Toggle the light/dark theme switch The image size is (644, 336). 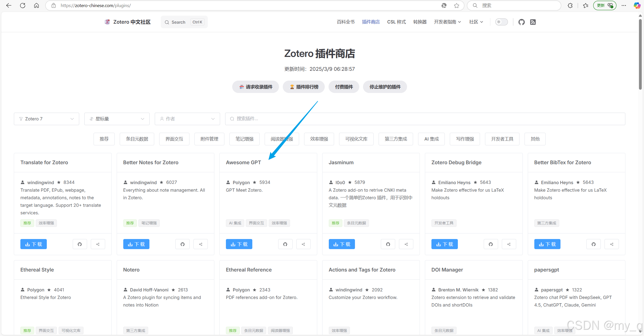[x=501, y=22]
